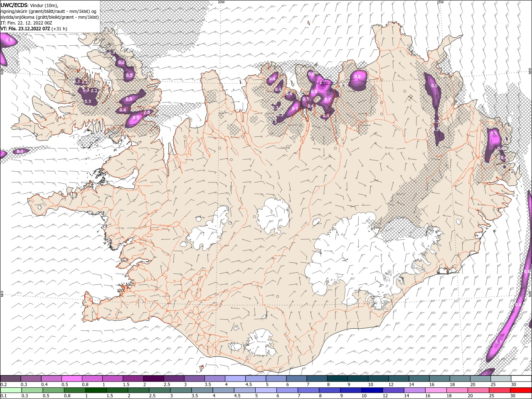Click the darkest green swatch labelled 1 in lower legend
This screenshot has height=399, width=532.
[96, 390]
